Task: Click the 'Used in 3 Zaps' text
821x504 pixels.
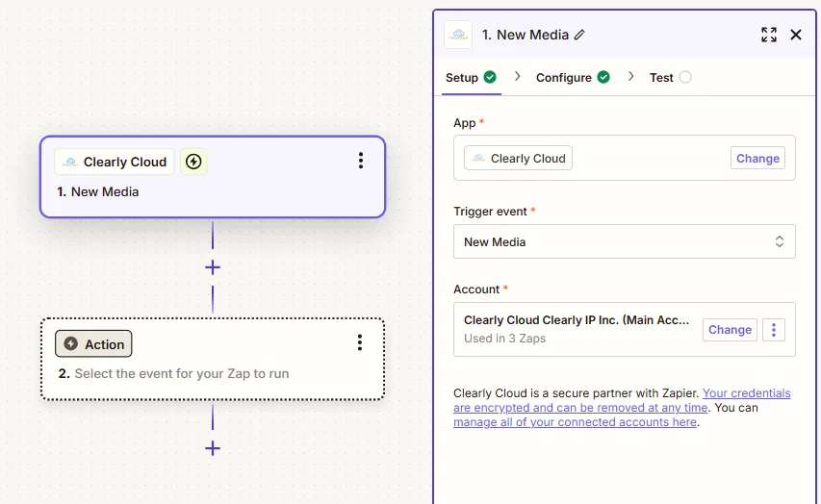Action: coord(504,339)
